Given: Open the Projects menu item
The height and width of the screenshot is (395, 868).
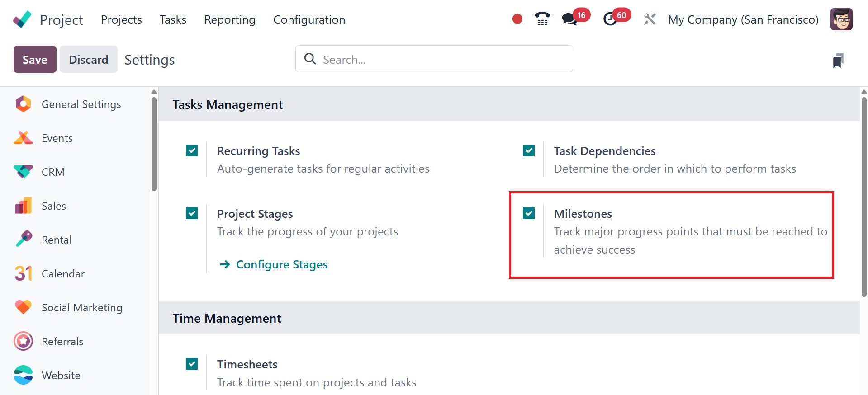Looking at the screenshot, I should [x=121, y=19].
